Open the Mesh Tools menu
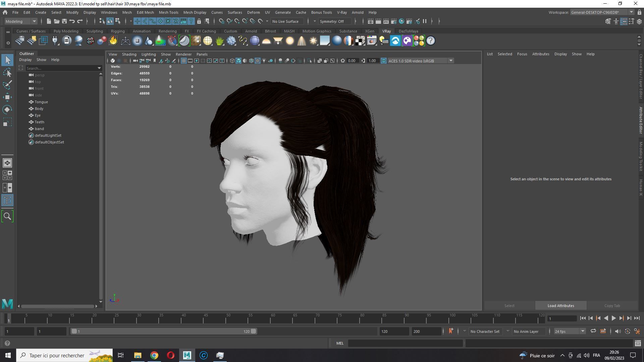Viewport: 644px width, 362px height. [x=168, y=12]
